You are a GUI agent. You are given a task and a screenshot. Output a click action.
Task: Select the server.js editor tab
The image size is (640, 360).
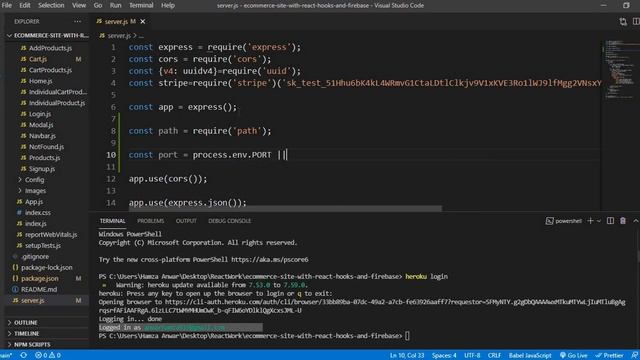(120, 21)
